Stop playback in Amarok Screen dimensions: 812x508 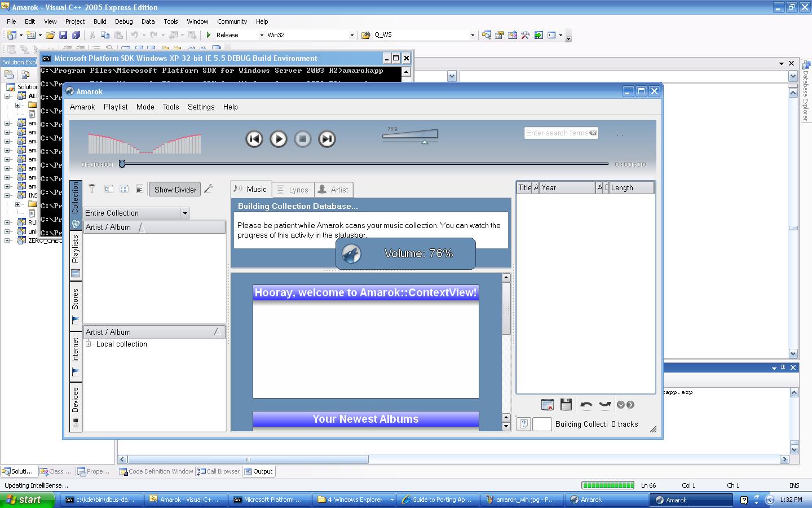303,139
